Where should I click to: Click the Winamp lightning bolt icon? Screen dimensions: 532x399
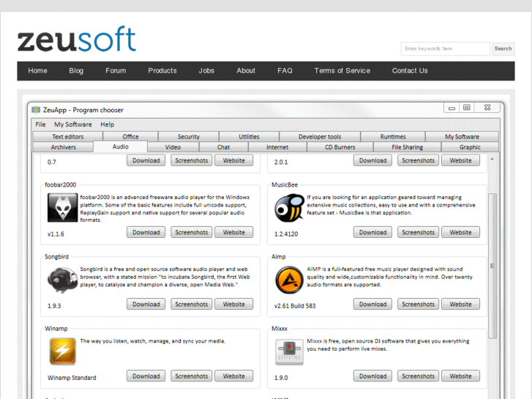click(x=62, y=351)
